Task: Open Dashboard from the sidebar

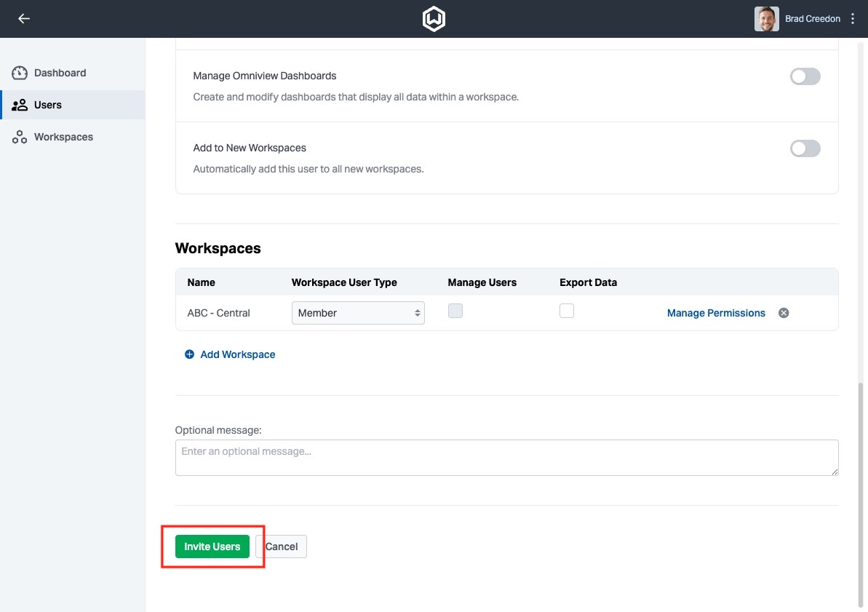Action: point(60,73)
